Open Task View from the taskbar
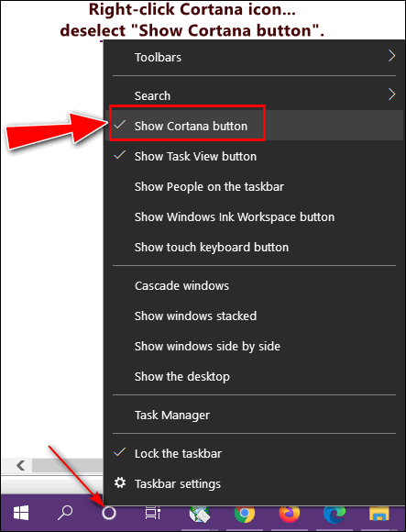This screenshot has height=532, width=406. tap(153, 513)
